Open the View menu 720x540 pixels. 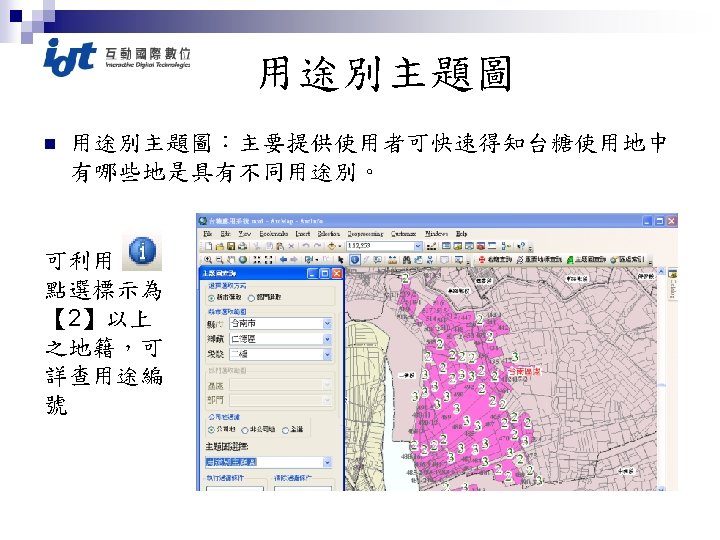[x=244, y=234]
